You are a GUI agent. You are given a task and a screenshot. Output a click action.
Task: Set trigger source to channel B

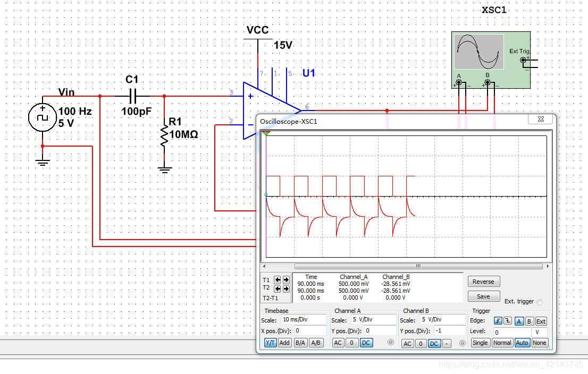click(529, 321)
